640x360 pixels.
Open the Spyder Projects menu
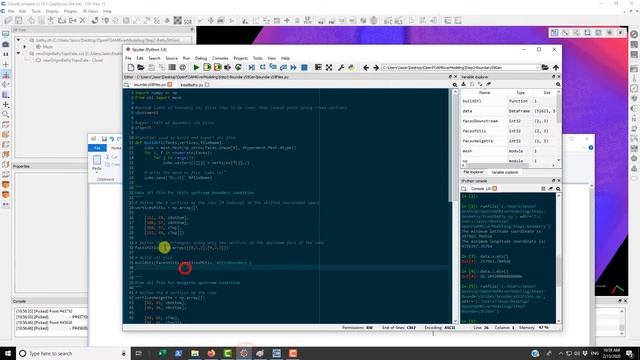pyautogui.click(x=240, y=58)
